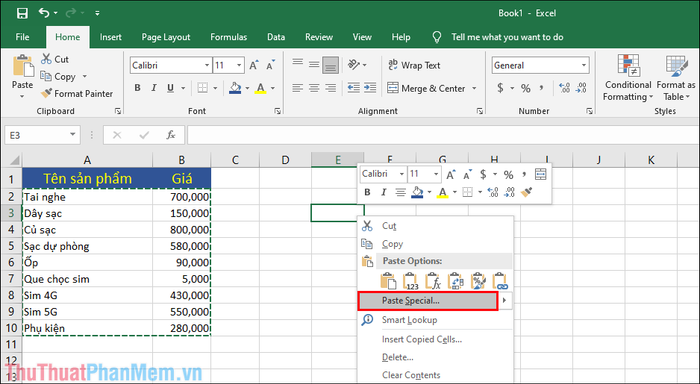Align text left in ribbon
Image resolution: width=700 pixels, height=384 pixels.
(298, 88)
